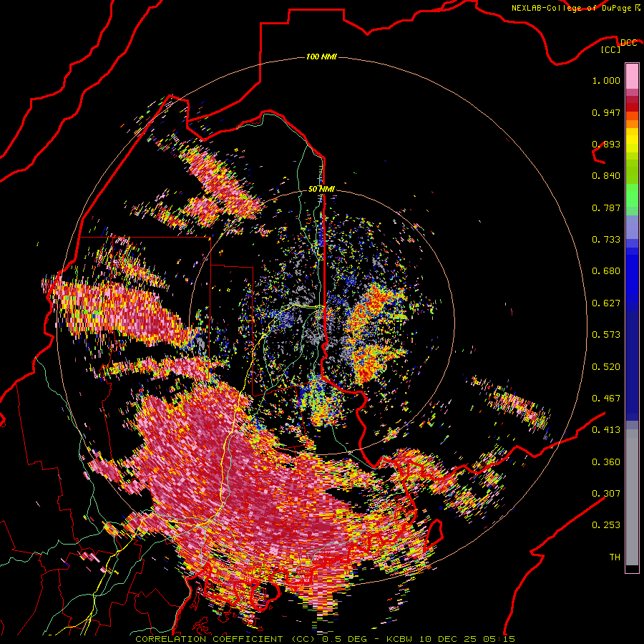Image resolution: width=644 pixels, height=644 pixels.
Task: Click the "100 NMI" range ring label
Action: (x=321, y=57)
